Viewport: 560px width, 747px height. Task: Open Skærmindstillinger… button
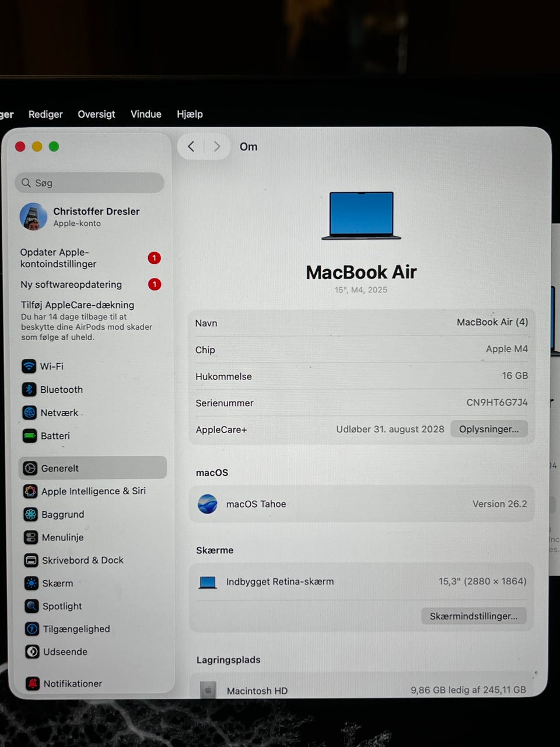coord(474,616)
